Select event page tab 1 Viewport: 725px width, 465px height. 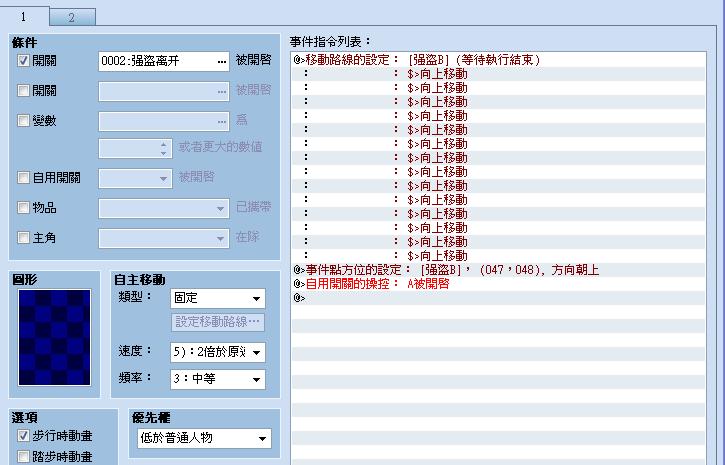[x=24, y=16]
